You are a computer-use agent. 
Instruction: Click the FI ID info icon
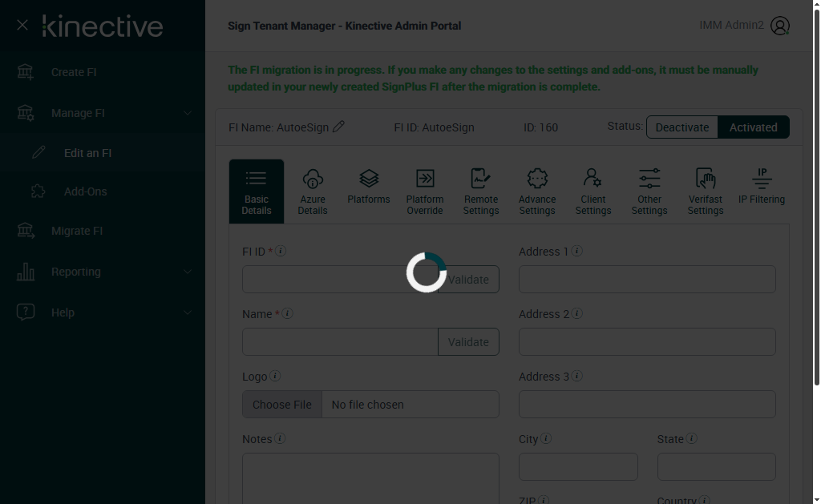pos(281,252)
